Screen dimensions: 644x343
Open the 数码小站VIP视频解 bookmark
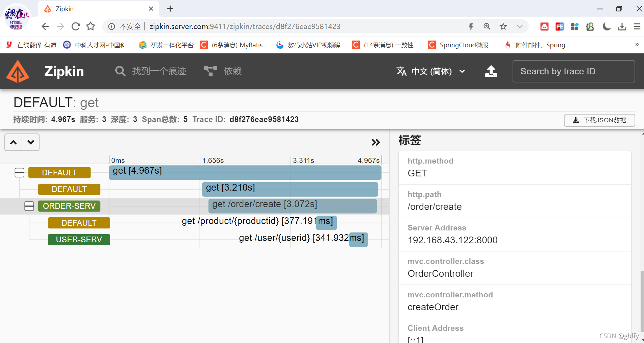(311, 45)
